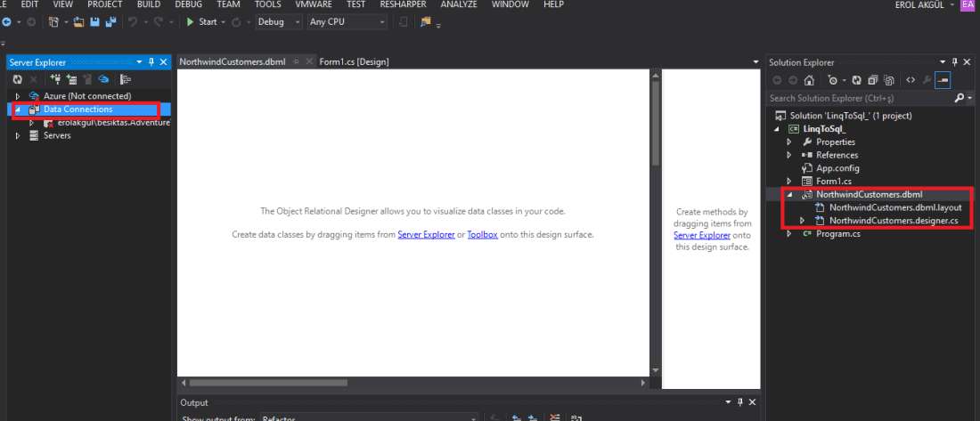Click the Connect to Microsoft Azure icon
Screen dimensions: 980x421
[x=103, y=79]
